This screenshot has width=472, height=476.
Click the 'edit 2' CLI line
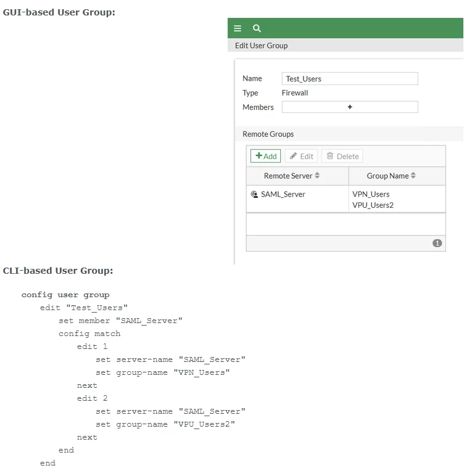pyautogui.click(x=92, y=398)
